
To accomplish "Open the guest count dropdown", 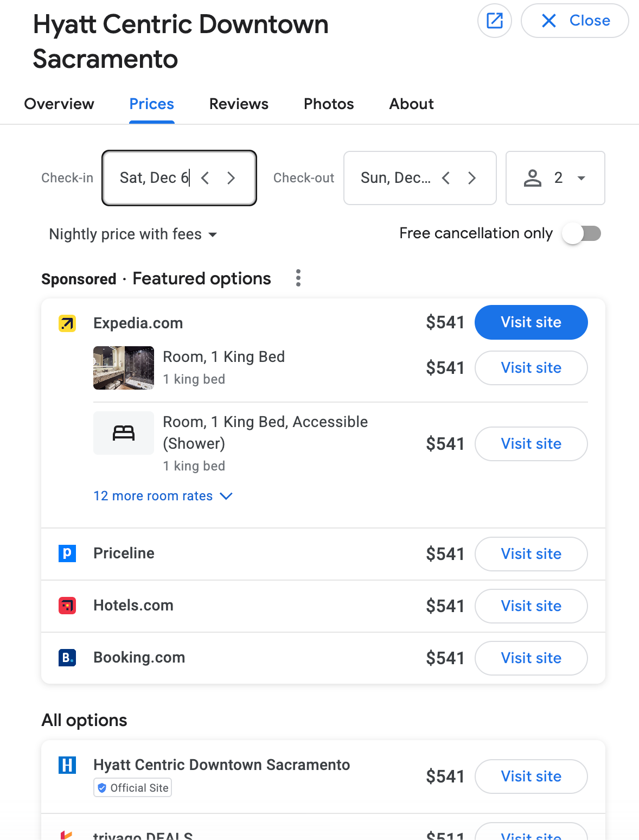I will [555, 178].
